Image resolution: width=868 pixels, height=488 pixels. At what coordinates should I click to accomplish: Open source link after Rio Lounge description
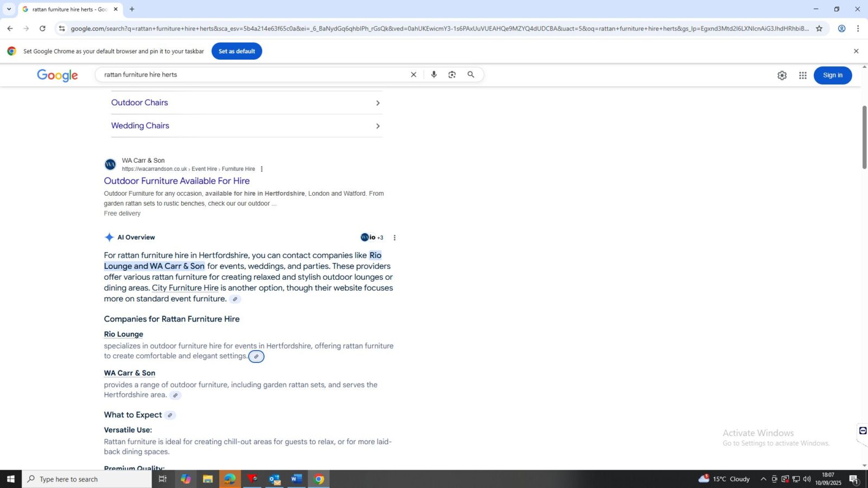tap(256, 356)
